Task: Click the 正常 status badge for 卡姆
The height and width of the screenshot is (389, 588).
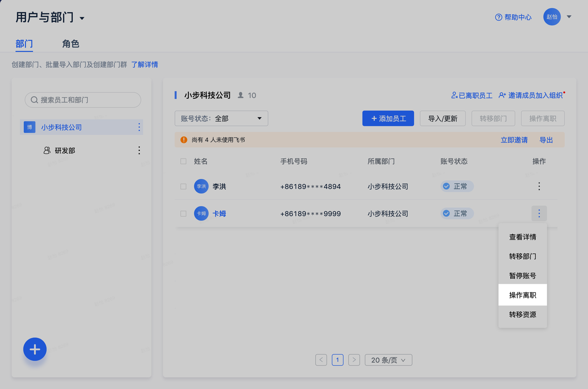Action: [457, 213]
